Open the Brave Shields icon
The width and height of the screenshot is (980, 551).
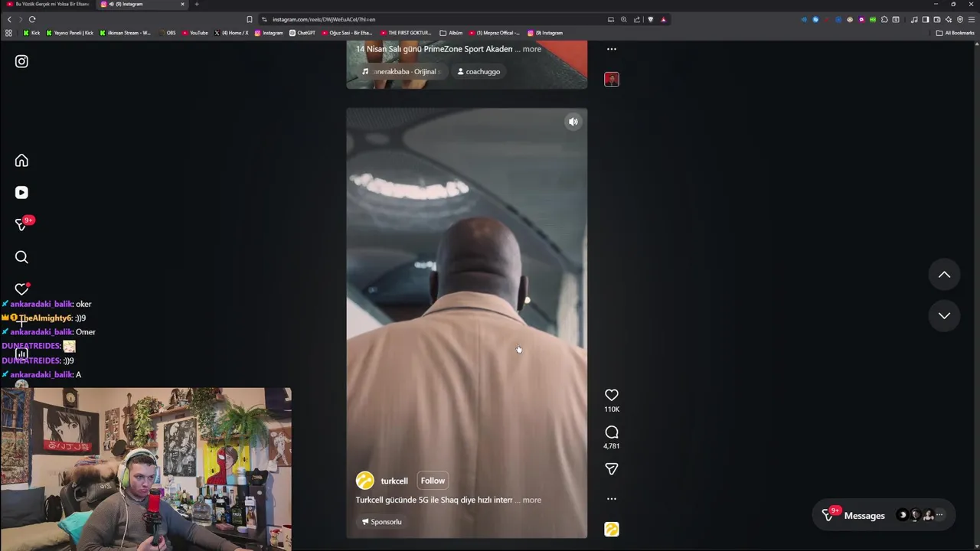coord(651,19)
